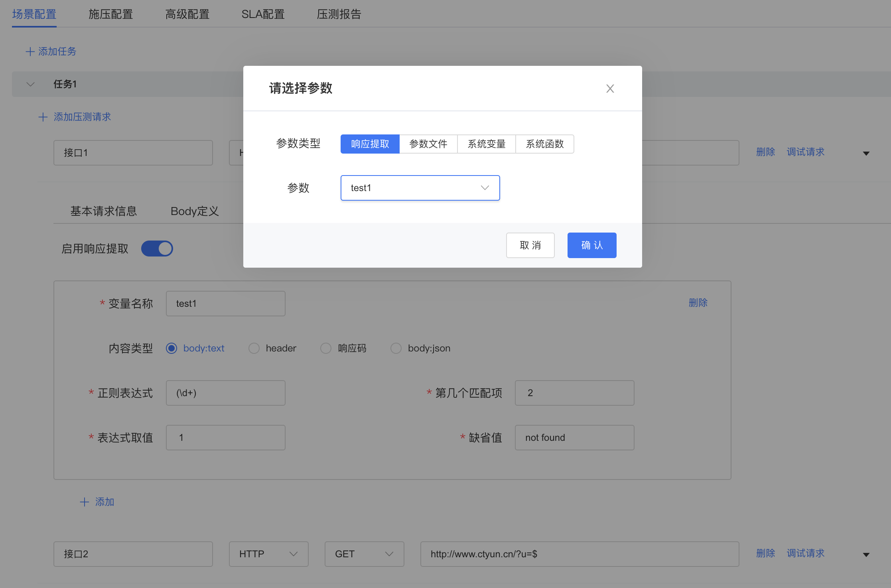
Task: Click the 确认 button
Action: pyautogui.click(x=591, y=245)
